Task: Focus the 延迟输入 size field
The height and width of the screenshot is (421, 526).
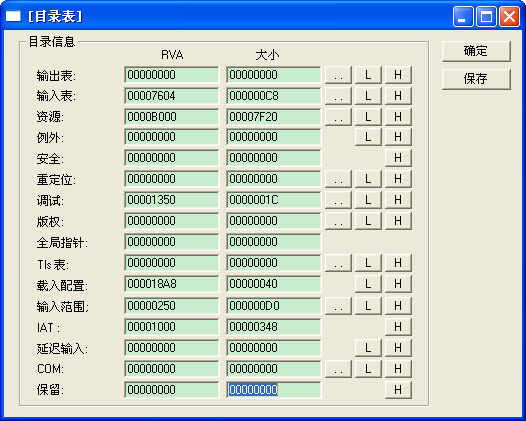Action: (273, 348)
